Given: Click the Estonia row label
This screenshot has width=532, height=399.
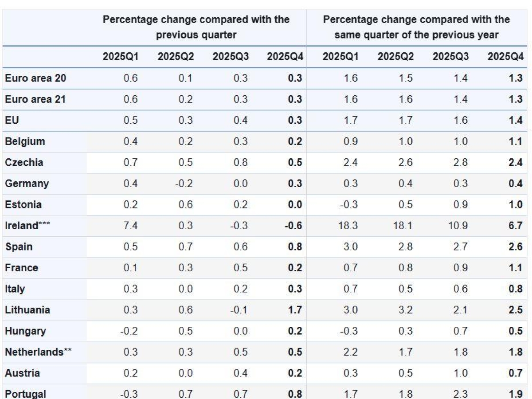Looking at the screenshot, I should (x=23, y=204).
